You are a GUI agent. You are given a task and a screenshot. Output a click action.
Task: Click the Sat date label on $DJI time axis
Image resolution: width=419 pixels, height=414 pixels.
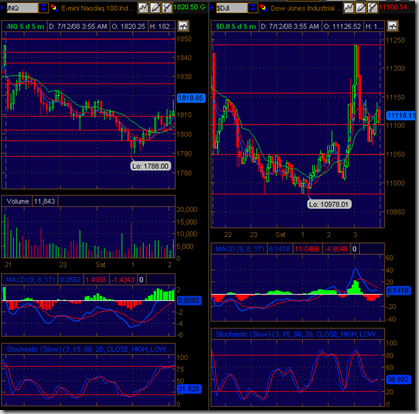(x=280, y=235)
